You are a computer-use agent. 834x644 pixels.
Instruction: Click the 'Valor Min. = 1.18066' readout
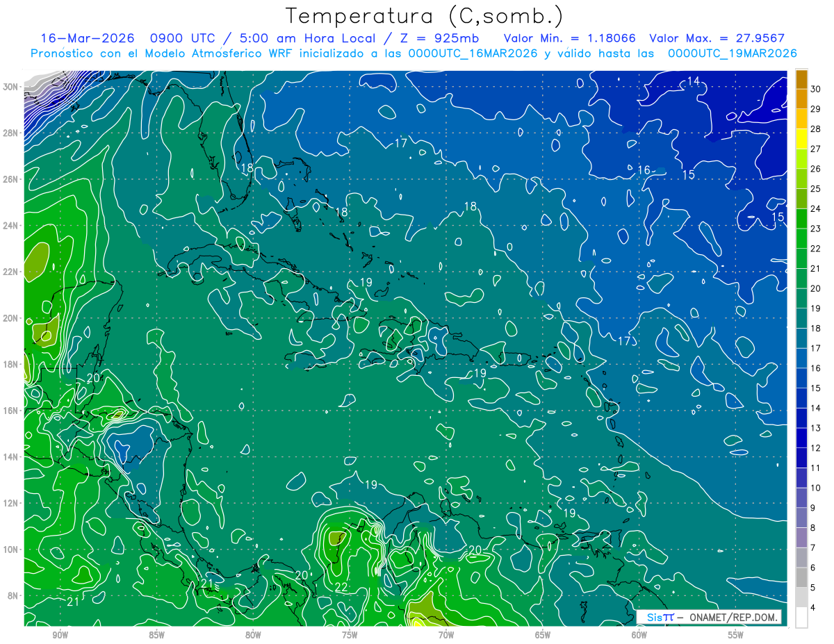click(569, 39)
